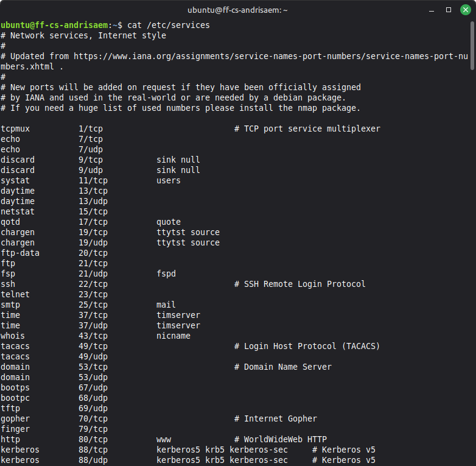Click '11/tcp' port entry
Screen dimensions: 476x466
click(x=93, y=180)
